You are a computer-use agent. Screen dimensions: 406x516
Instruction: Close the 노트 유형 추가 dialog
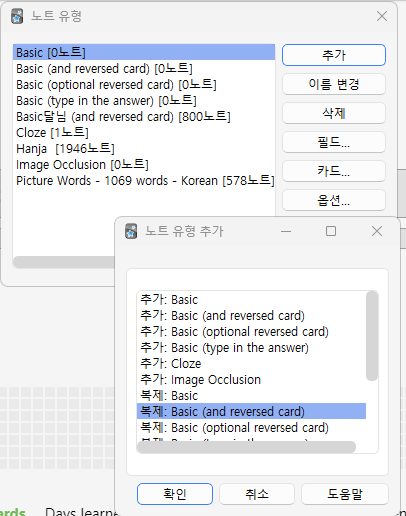pyautogui.click(x=377, y=231)
